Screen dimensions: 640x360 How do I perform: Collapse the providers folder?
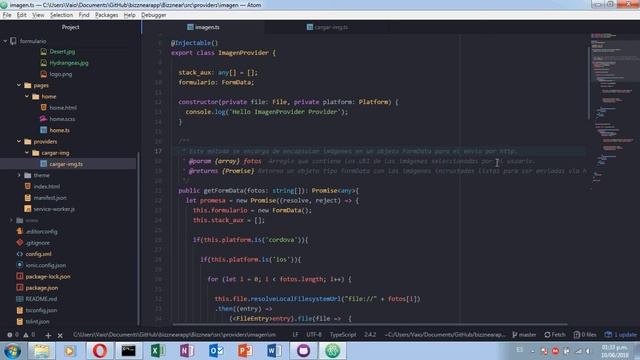click(x=19, y=141)
